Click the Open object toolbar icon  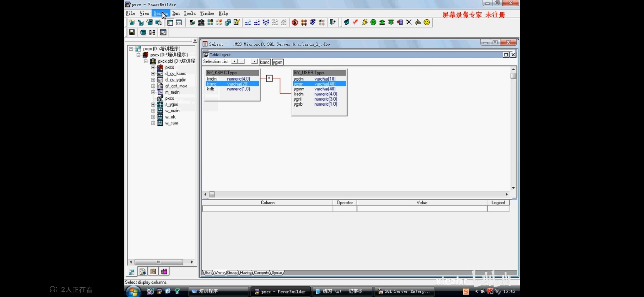coord(150,22)
